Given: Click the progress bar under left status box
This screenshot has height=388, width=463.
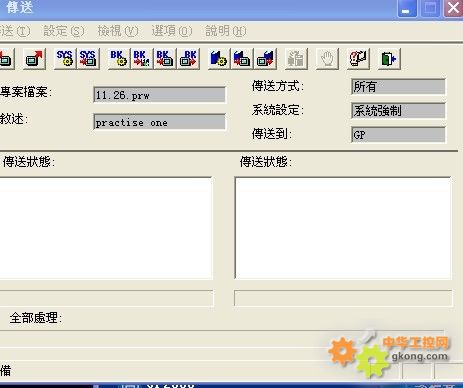Looking at the screenshot, I should [x=106, y=298].
